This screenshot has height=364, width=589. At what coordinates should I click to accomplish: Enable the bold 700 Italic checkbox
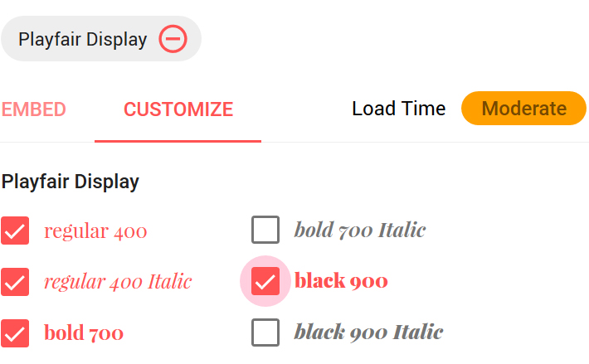(x=265, y=230)
